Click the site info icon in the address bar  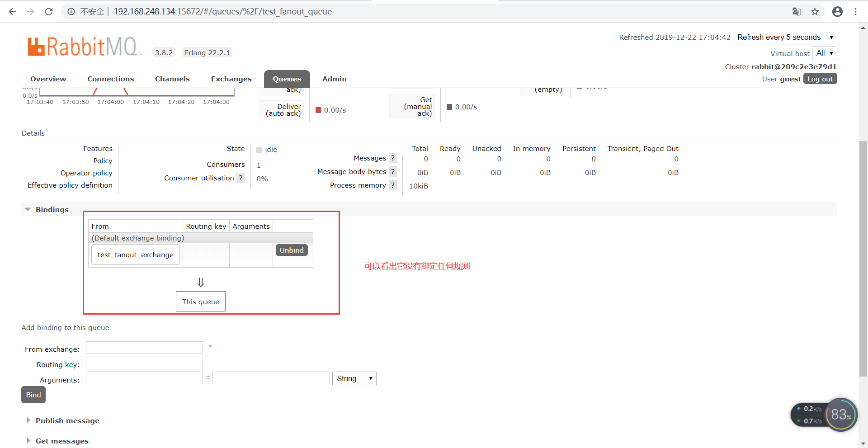(71, 11)
